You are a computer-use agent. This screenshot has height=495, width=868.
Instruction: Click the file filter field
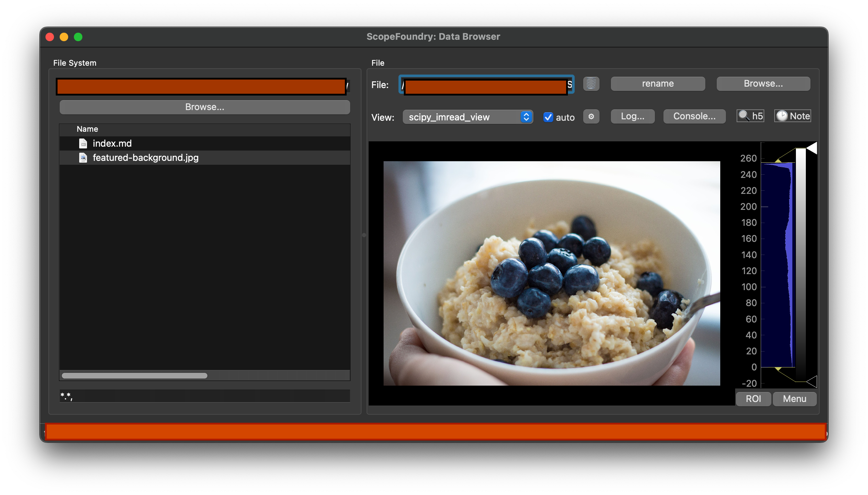[x=205, y=396]
